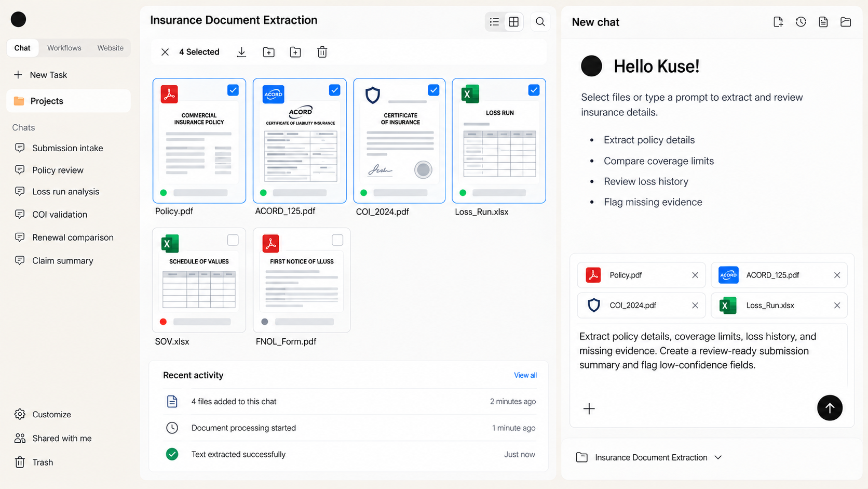The width and height of the screenshot is (868, 489).
Task: Open the Renewal comparison chat
Action: click(64, 237)
